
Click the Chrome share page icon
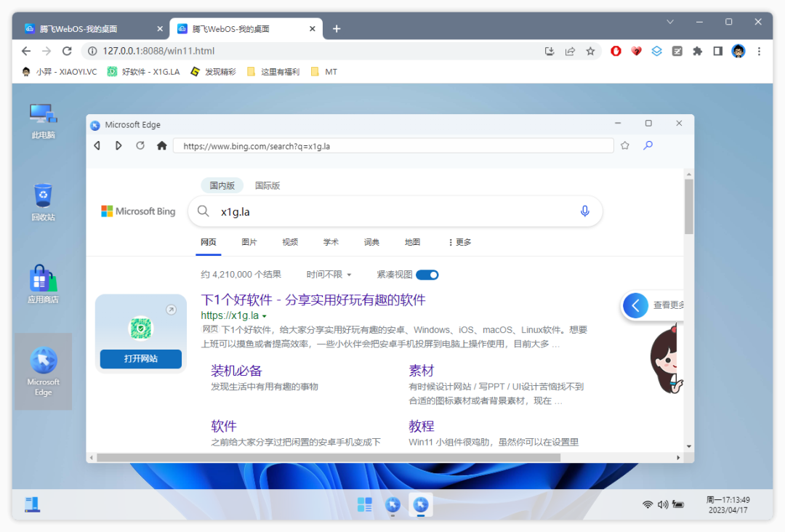point(570,51)
